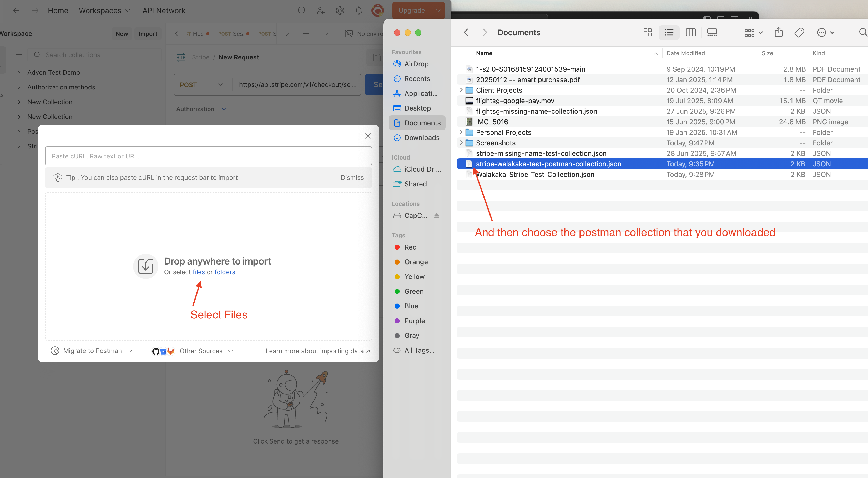Close the import dialog with X
868x478 pixels.
click(x=368, y=136)
